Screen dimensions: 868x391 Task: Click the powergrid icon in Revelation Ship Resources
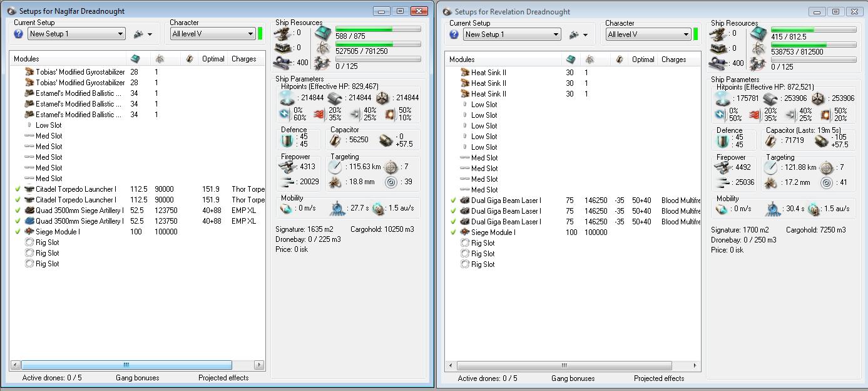click(759, 48)
